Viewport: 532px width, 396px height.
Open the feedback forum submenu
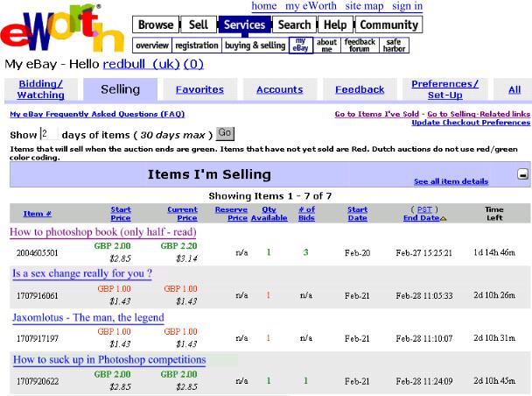[360, 46]
